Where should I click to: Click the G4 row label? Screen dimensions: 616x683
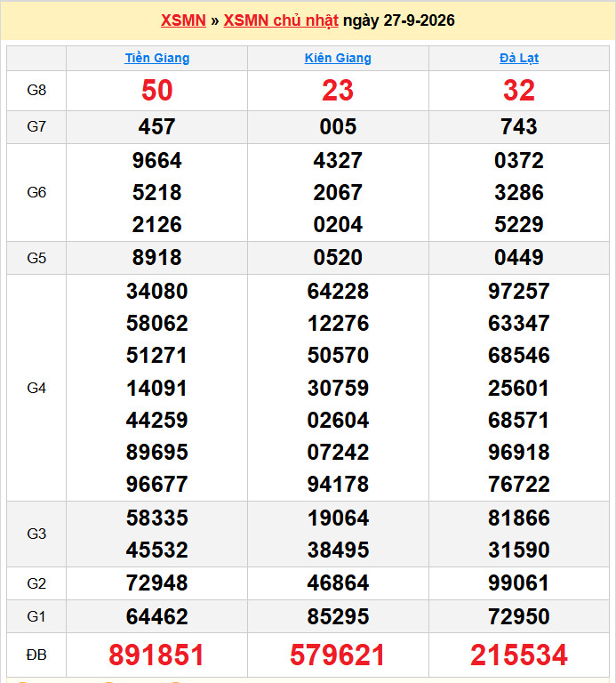click(x=36, y=388)
